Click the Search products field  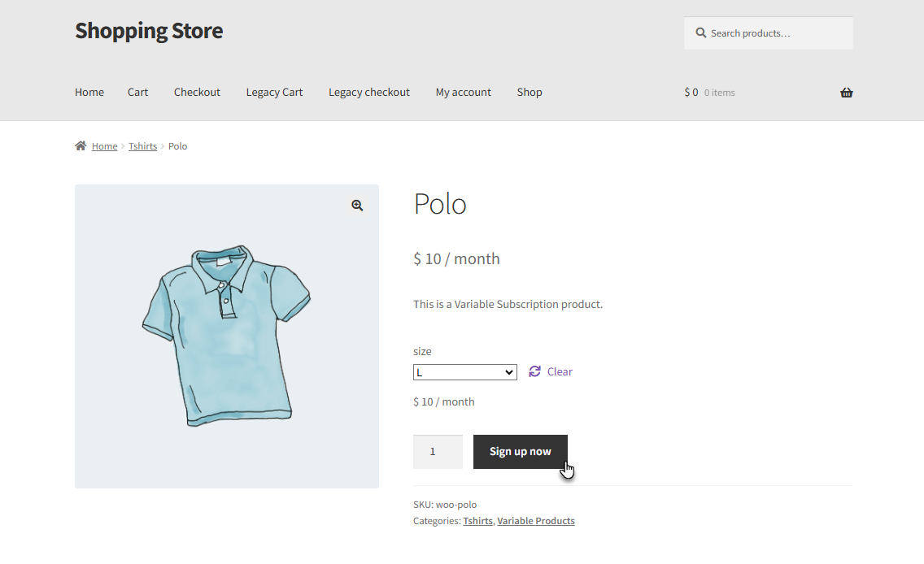pyautogui.click(x=769, y=33)
